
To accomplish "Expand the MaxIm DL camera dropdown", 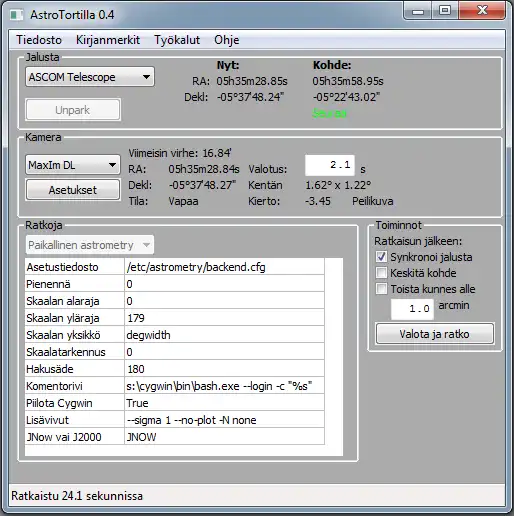I will 73,165.
